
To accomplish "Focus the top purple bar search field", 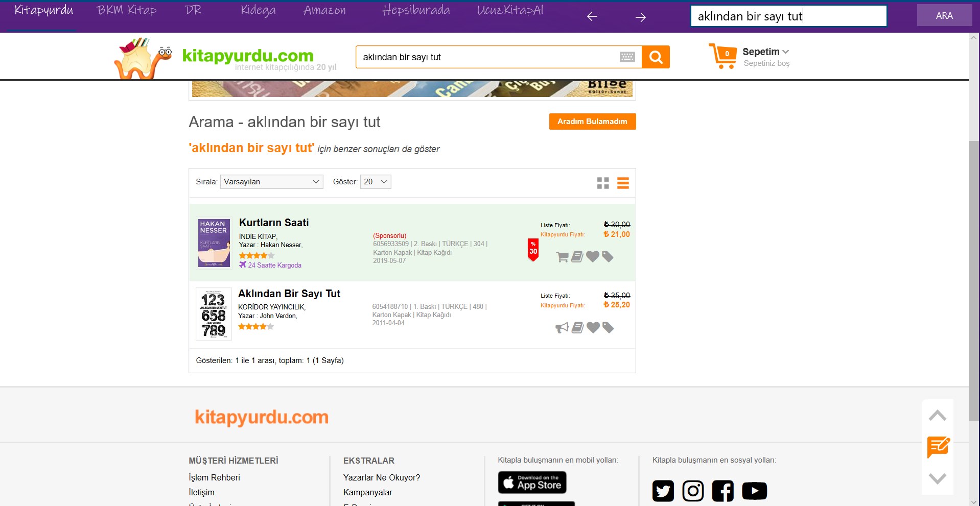I will (x=789, y=16).
